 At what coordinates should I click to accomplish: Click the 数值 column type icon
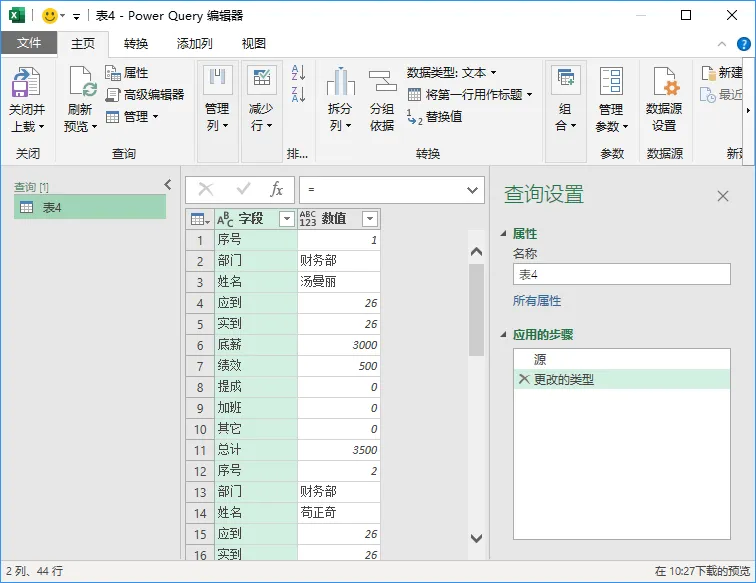coord(308,219)
